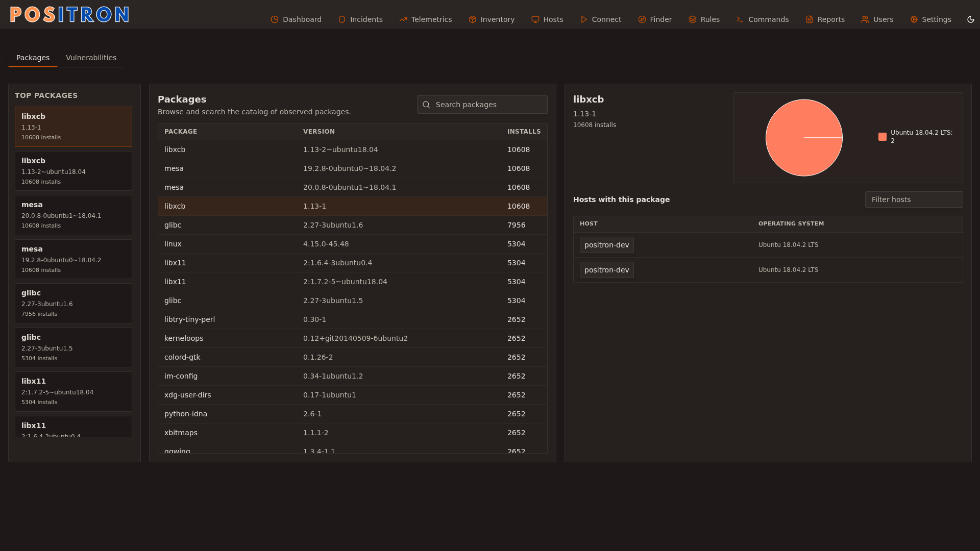Image resolution: width=980 pixels, height=551 pixels.
Task: Switch to the Vulnerabilities tab
Action: [91, 58]
